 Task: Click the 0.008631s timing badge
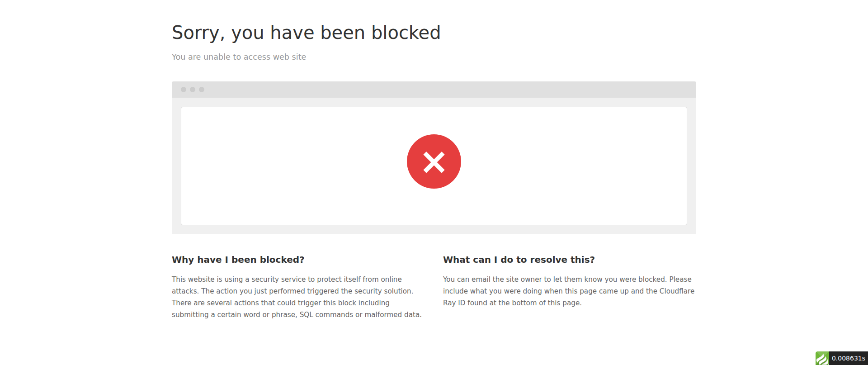point(849,358)
